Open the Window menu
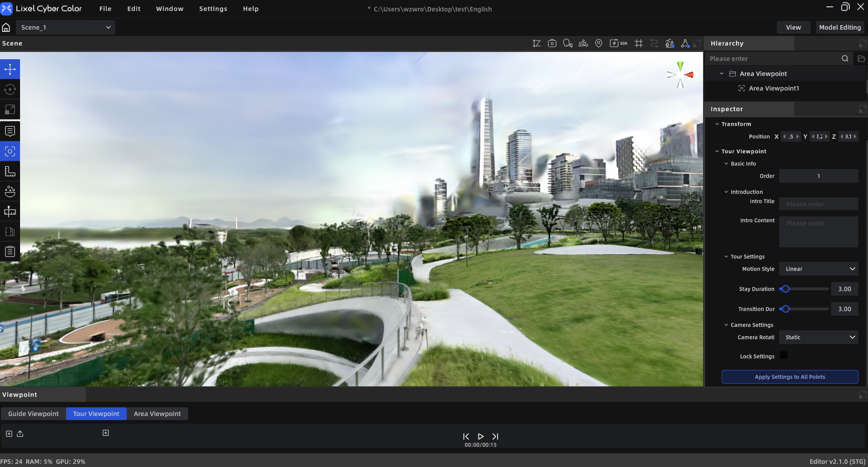The width and height of the screenshot is (868, 467). coord(169,9)
